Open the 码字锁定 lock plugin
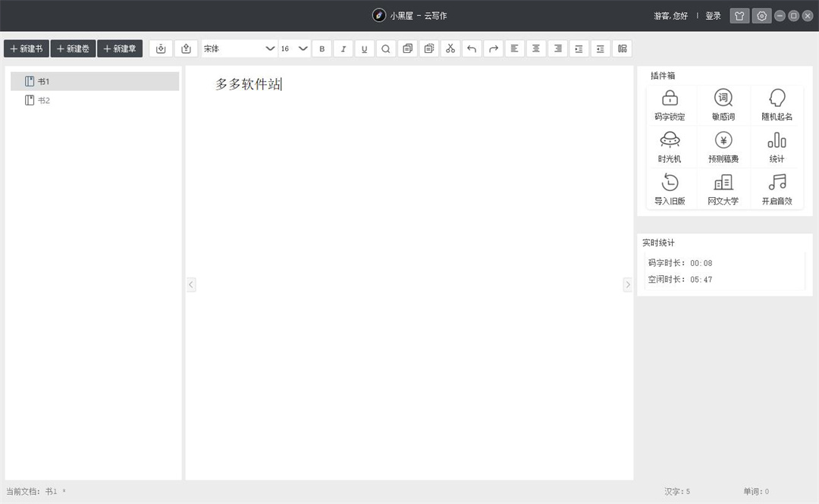Image resolution: width=819 pixels, height=504 pixels. [x=670, y=105]
